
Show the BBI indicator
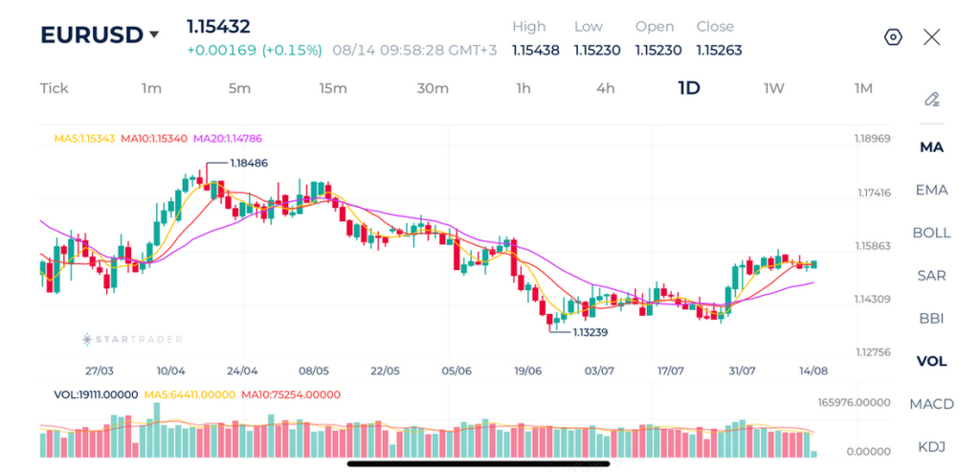(x=932, y=319)
